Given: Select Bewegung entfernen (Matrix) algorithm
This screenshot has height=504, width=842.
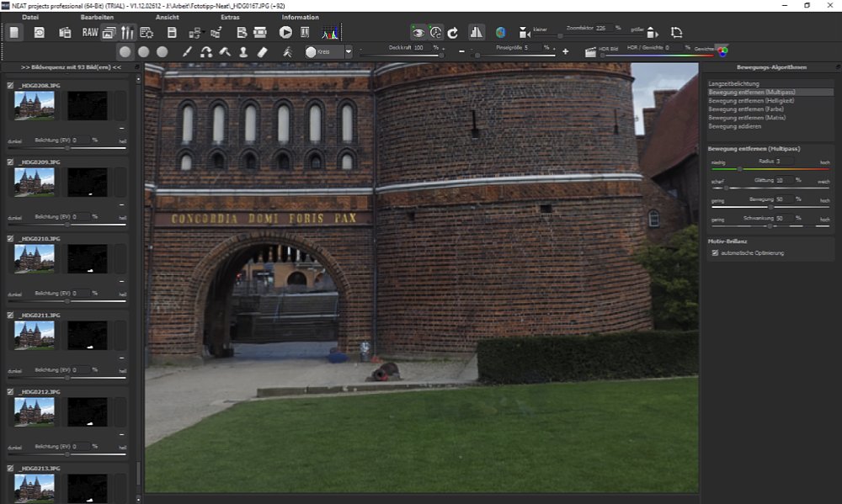Looking at the screenshot, I should coord(770,118).
